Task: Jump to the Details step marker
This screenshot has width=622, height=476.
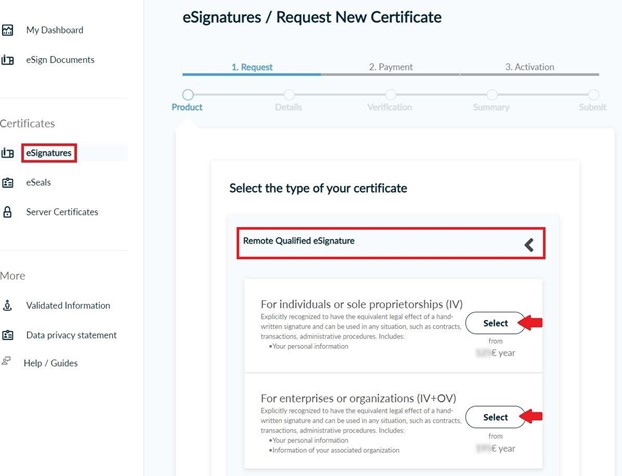Action: tap(288, 95)
